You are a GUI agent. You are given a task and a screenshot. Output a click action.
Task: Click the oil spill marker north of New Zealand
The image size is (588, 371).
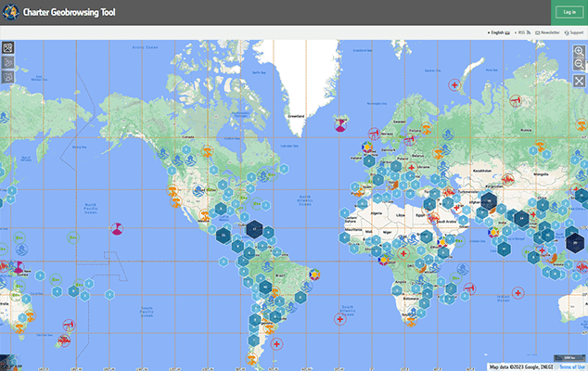[69, 325]
